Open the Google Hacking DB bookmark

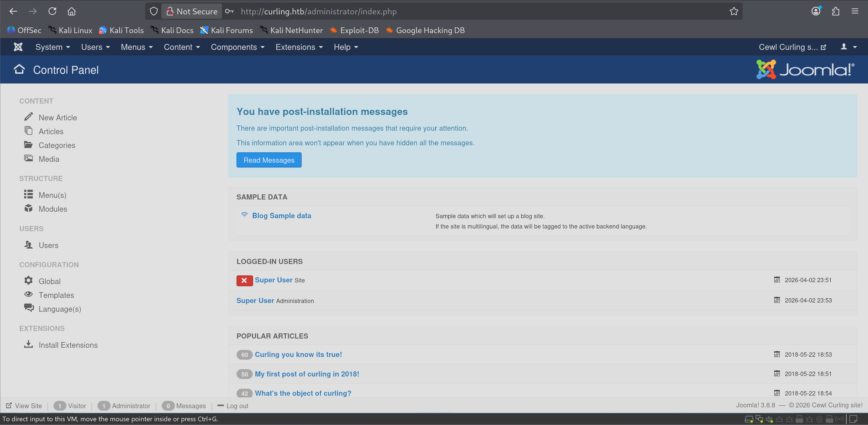425,30
